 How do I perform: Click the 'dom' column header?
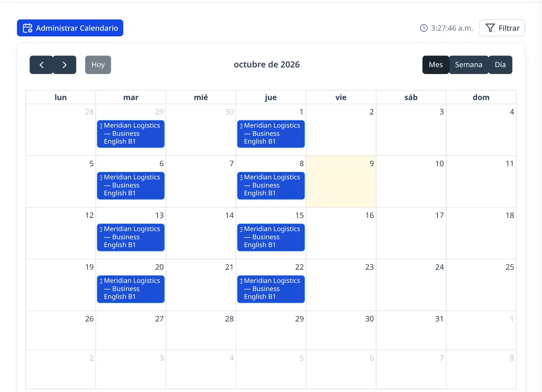[x=481, y=98]
